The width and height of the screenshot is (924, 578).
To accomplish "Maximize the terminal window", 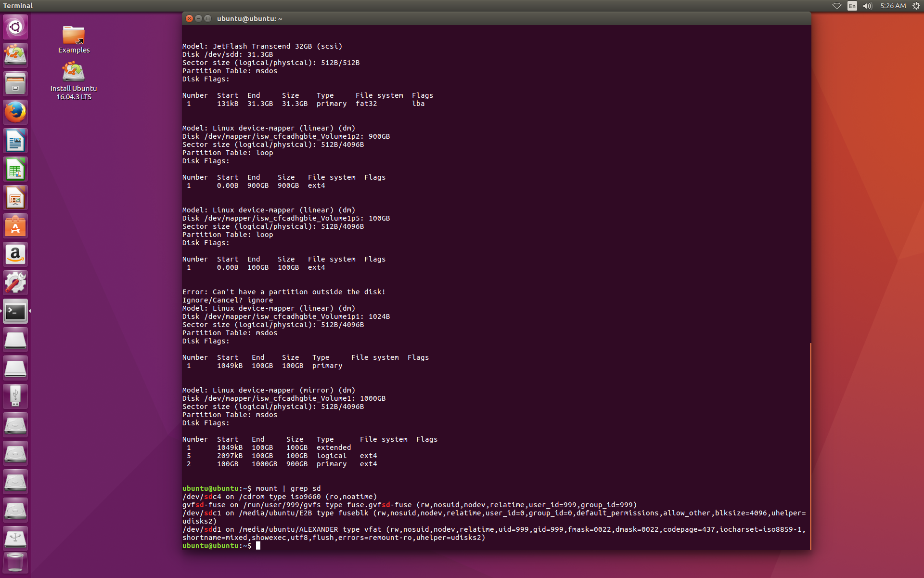I will 207,18.
